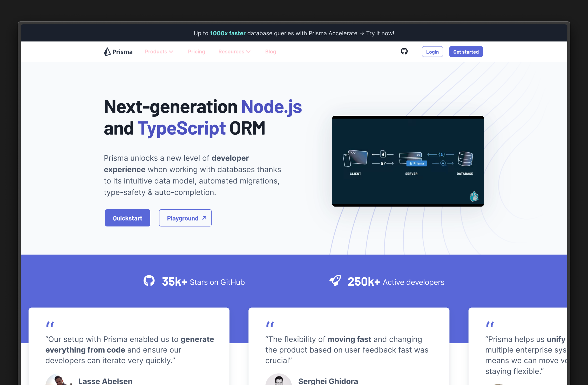Click the Quickstart button
The width and height of the screenshot is (588, 385).
[127, 218]
